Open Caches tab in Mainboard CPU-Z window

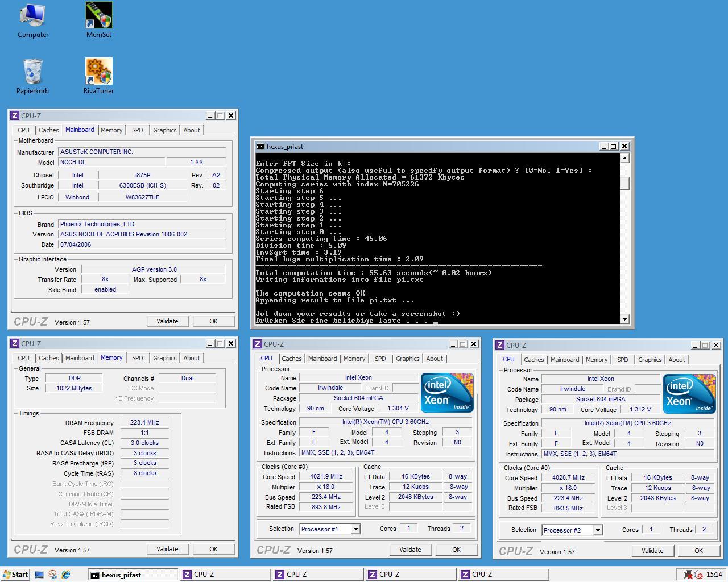pos(49,130)
